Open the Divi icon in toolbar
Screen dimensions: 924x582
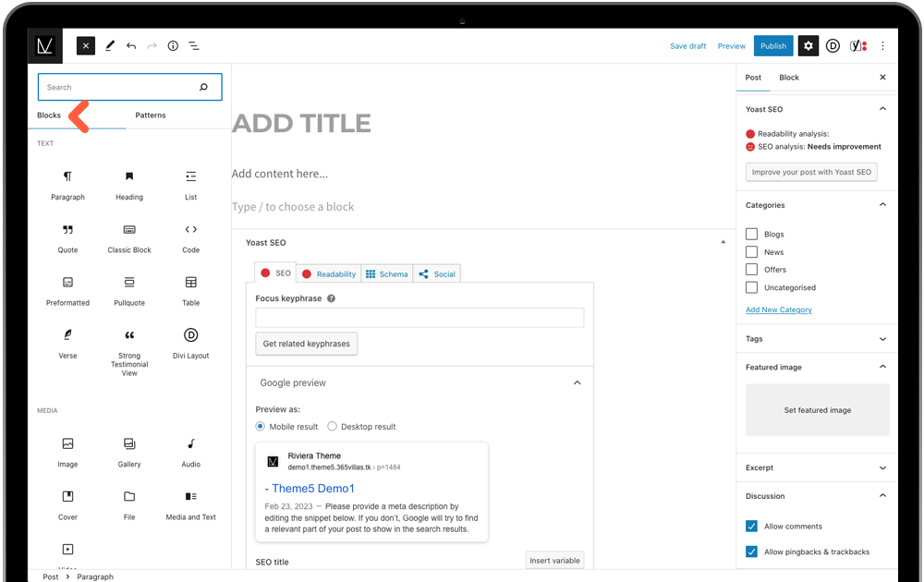click(833, 46)
